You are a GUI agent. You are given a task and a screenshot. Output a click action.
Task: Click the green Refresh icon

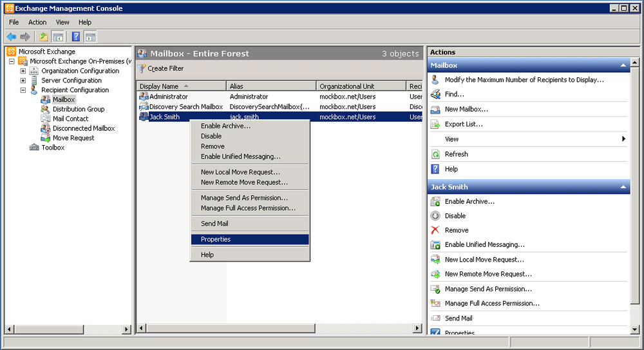pyautogui.click(x=435, y=154)
